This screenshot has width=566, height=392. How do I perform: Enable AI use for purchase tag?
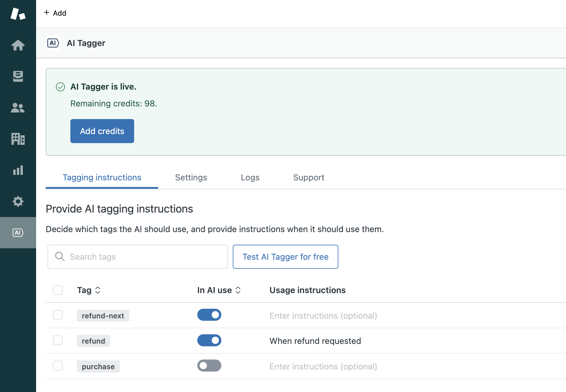tap(209, 366)
